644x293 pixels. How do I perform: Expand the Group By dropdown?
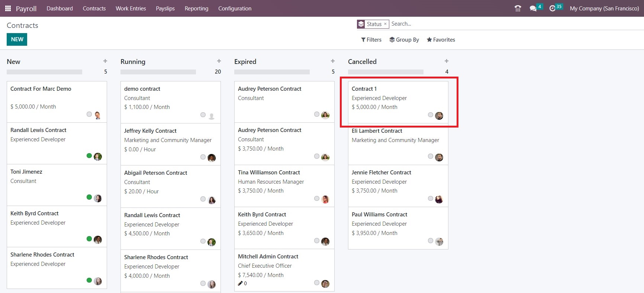click(x=404, y=40)
